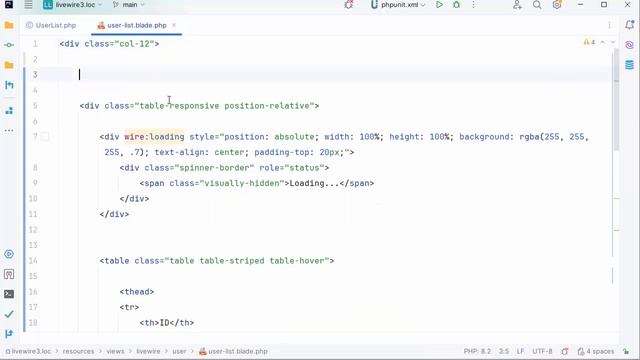Toggle listening for PHP debug connections
Screen dimensions: 640x360
349,5
